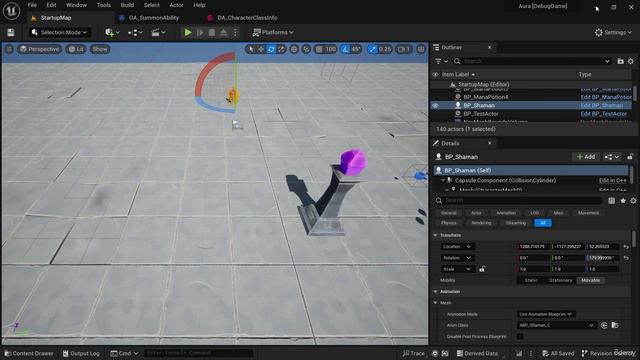The height and width of the screenshot is (360, 640).
Task: Collapse Capsule Component tree item
Action: pos(443,180)
